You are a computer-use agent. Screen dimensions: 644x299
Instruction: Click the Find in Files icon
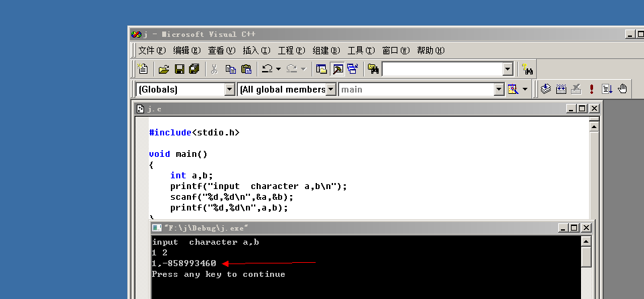373,69
